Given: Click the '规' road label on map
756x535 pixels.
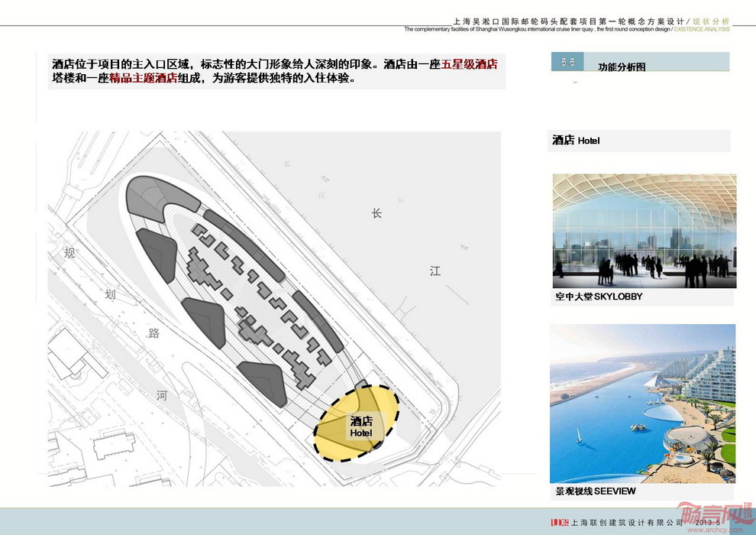Looking at the screenshot, I should [69, 252].
